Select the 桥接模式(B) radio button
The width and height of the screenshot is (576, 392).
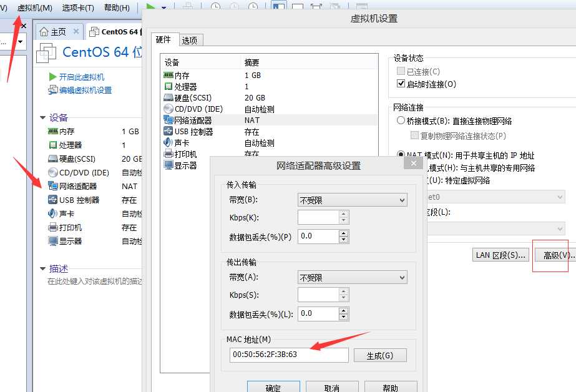pos(401,120)
